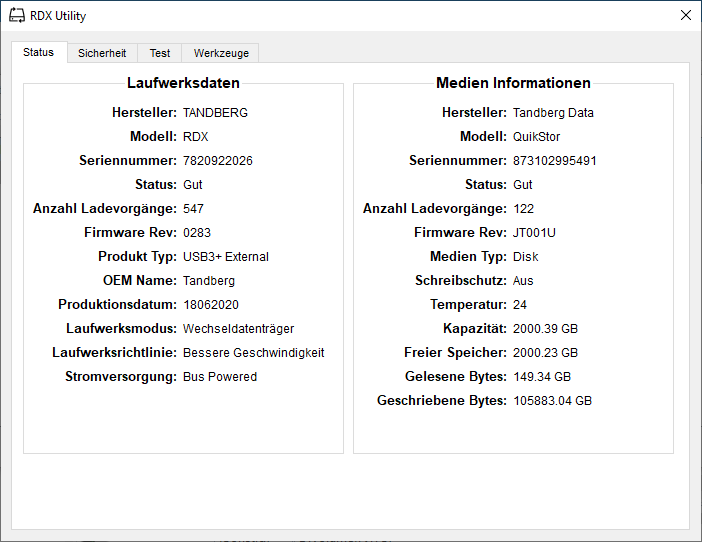The height and width of the screenshot is (542, 702).
Task: Click the drive model value RDX
Action: tap(196, 137)
